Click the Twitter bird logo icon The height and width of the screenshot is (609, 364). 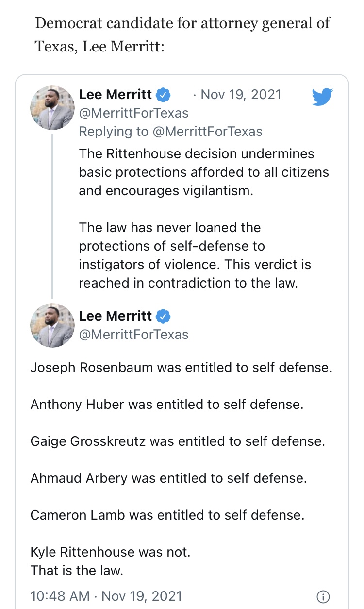[322, 97]
